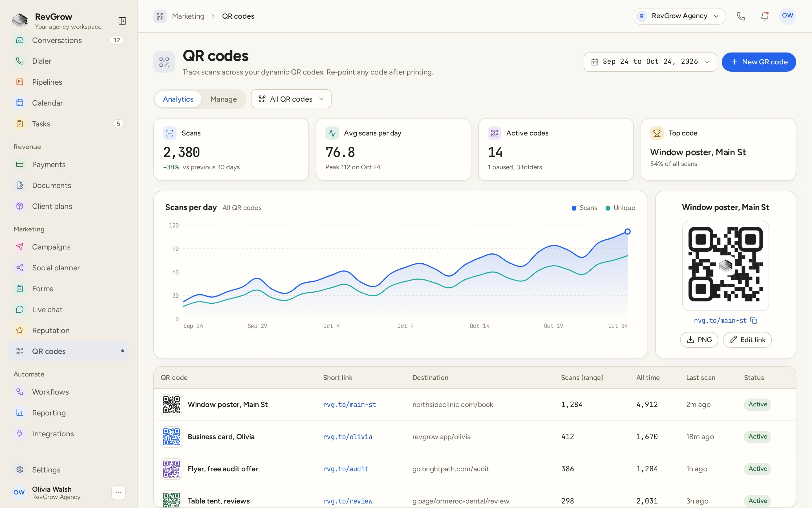Copy the rvg.to/main-st short link
Image resolution: width=812 pixels, height=508 pixels.
754,321
